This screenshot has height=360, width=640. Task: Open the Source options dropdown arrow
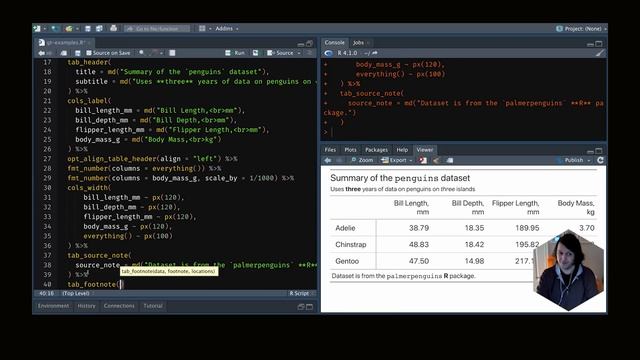coord(299,53)
